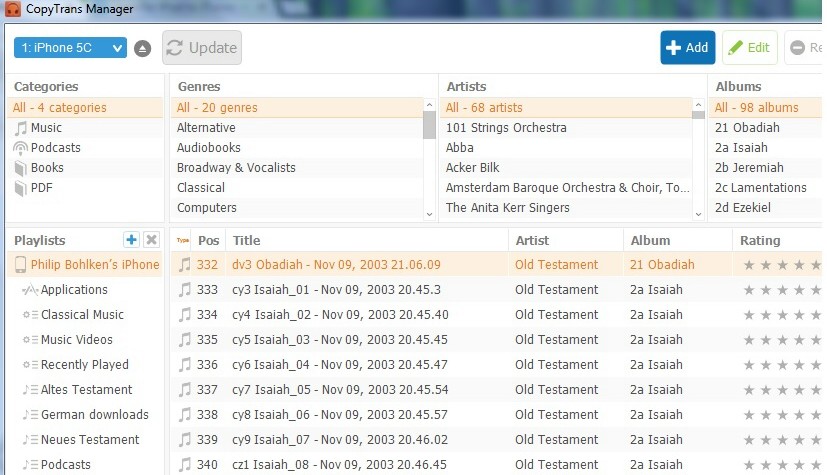Set rating stars for track 339
This screenshot has width=827, height=475.
pos(782,440)
